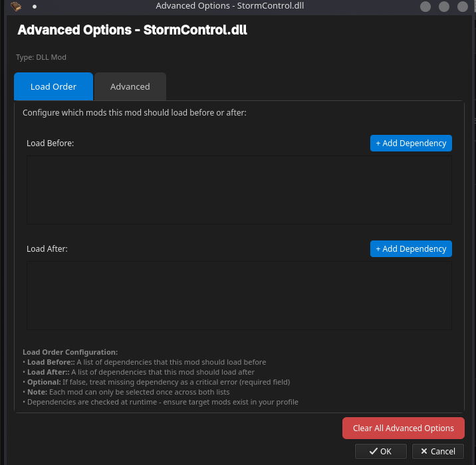
Task: Switch to the Load Order tab
Action: click(x=53, y=86)
